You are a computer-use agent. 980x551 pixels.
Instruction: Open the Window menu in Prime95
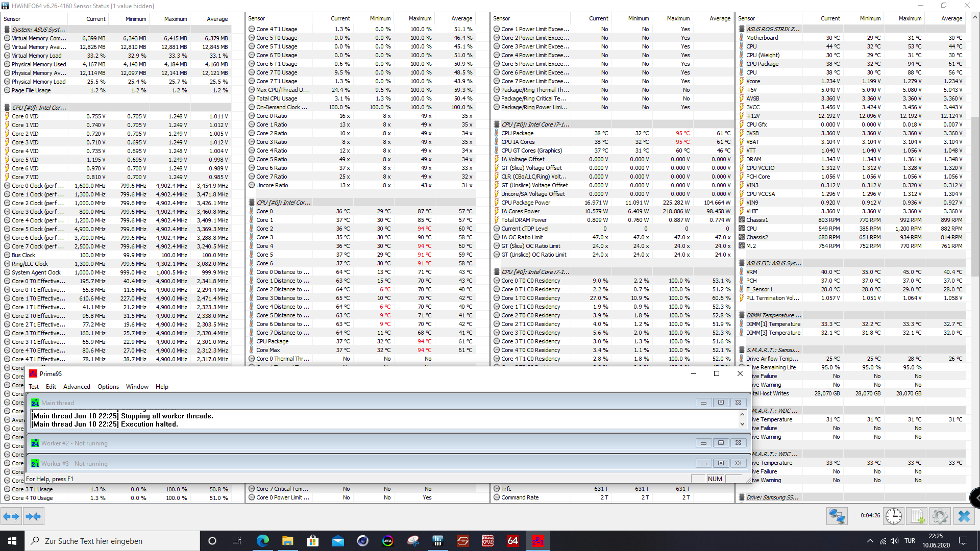point(137,387)
